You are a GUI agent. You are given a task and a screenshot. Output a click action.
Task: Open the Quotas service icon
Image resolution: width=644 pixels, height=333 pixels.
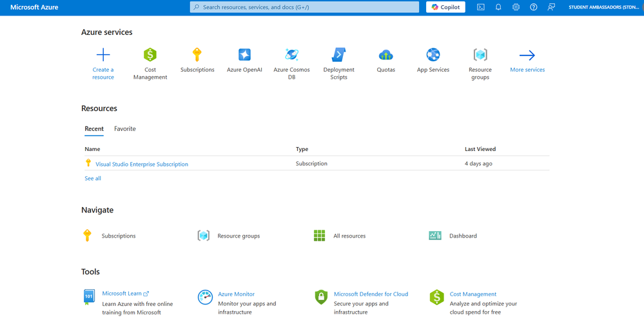(x=386, y=55)
